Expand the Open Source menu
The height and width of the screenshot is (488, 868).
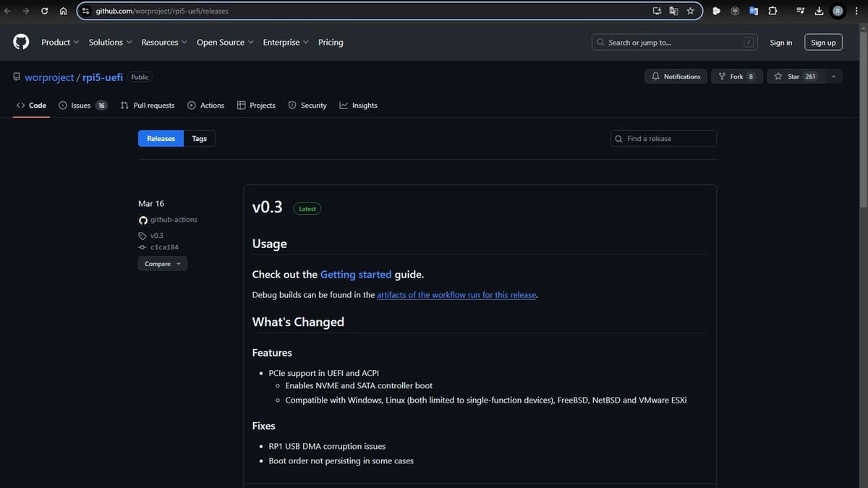tap(225, 42)
